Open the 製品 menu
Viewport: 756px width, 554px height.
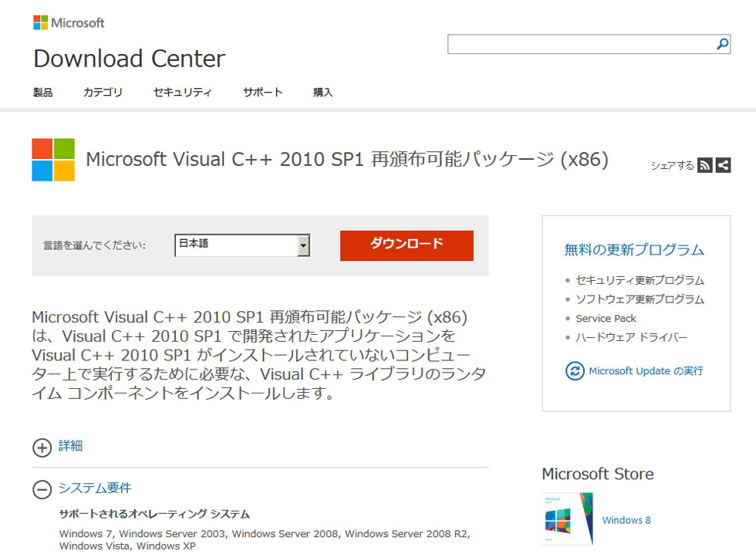43,92
